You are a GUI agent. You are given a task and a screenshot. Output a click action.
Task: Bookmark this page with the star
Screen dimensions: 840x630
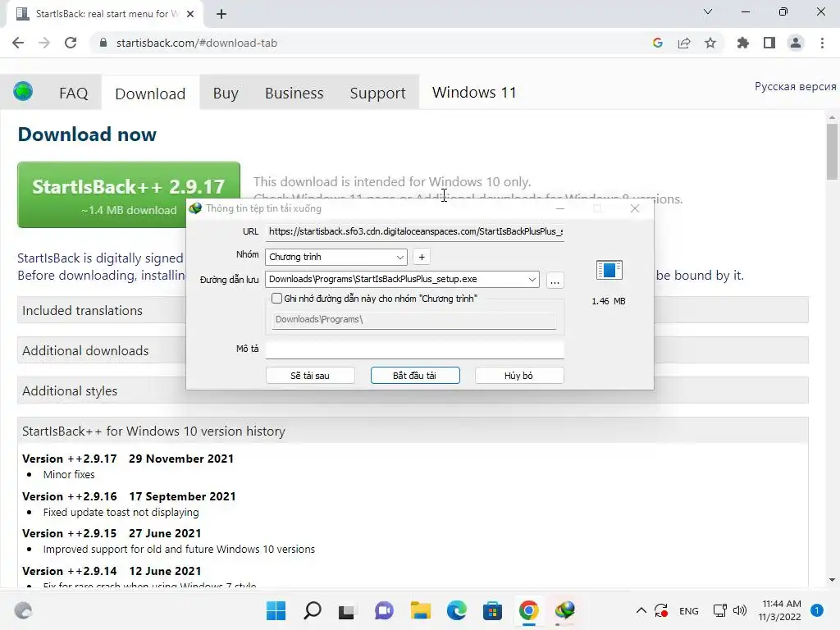(710, 43)
